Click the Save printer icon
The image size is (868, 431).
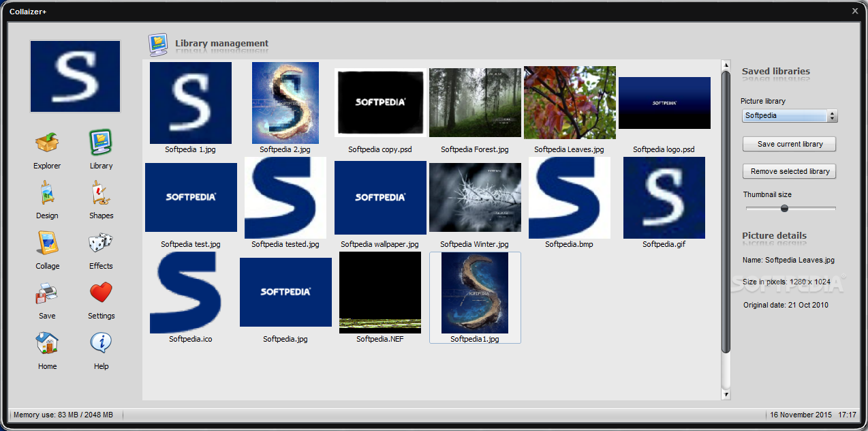(x=47, y=293)
